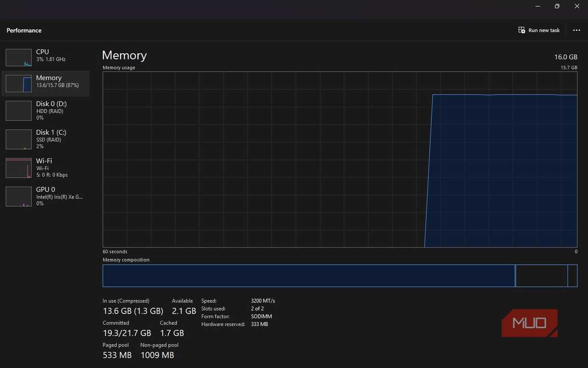The width and height of the screenshot is (588, 368).
Task: Click the 19.3/21.7 GB committed value
Action: (127, 333)
